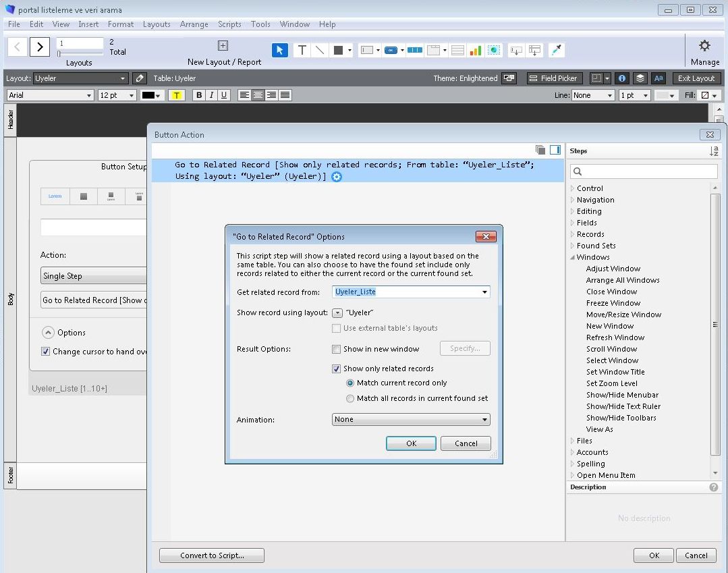Open the Inspector info icon
Image resolution: width=728 pixels, height=573 pixels.
click(x=622, y=78)
